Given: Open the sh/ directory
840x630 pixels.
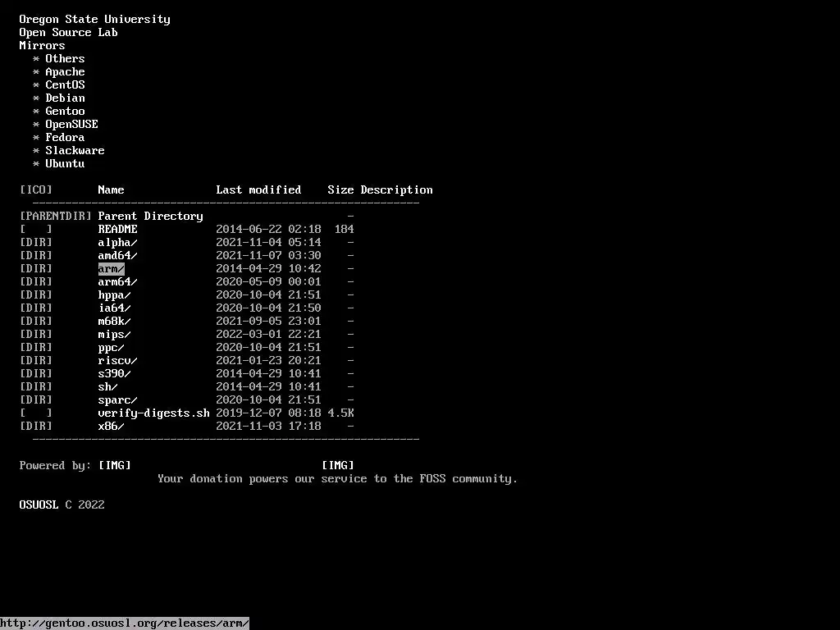Looking at the screenshot, I should coord(107,387).
